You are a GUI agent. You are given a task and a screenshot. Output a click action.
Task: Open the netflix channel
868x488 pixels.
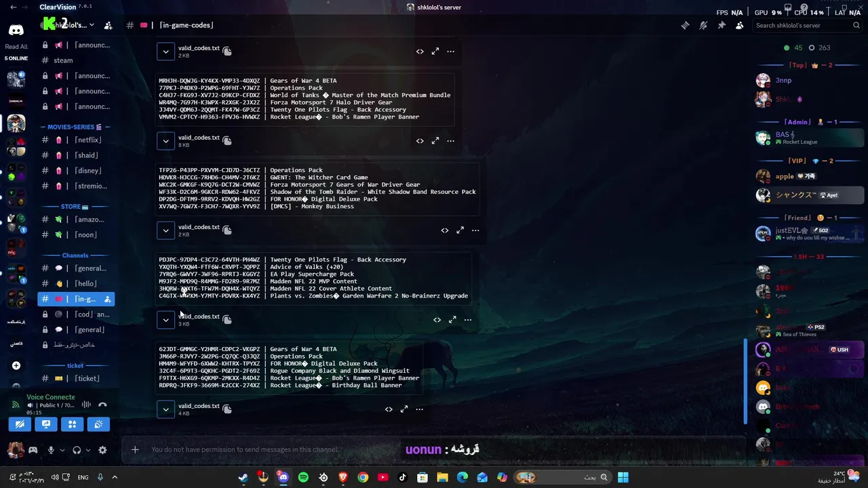tap(76, 140)
